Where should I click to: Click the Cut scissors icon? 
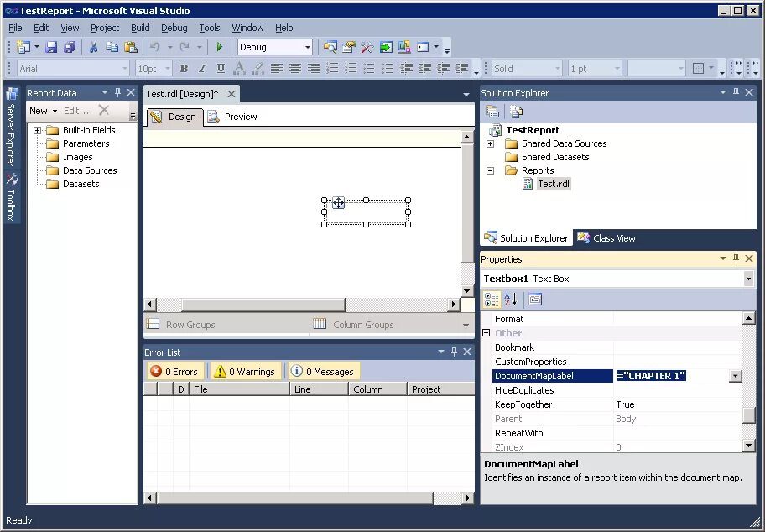click(x=93, y=47)
